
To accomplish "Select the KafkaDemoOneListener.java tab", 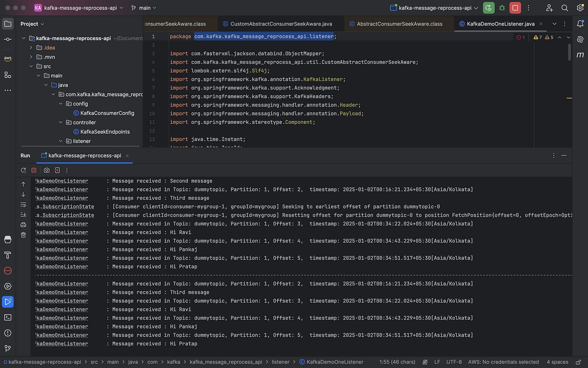I will [501, 24].
